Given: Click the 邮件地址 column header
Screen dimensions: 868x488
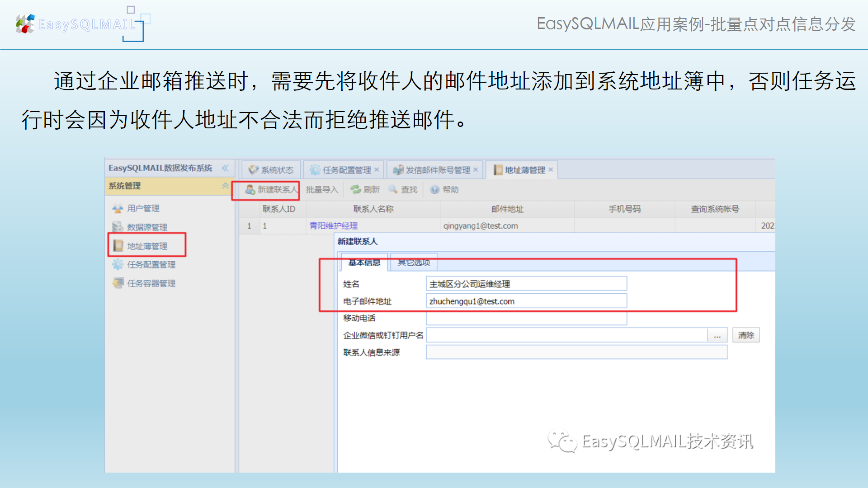Looking at the screenshot, I should [x=507, y=209].
